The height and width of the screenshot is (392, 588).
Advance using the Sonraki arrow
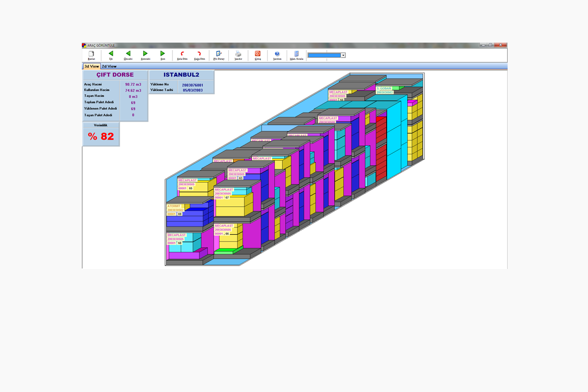click(x=145, y=54)
